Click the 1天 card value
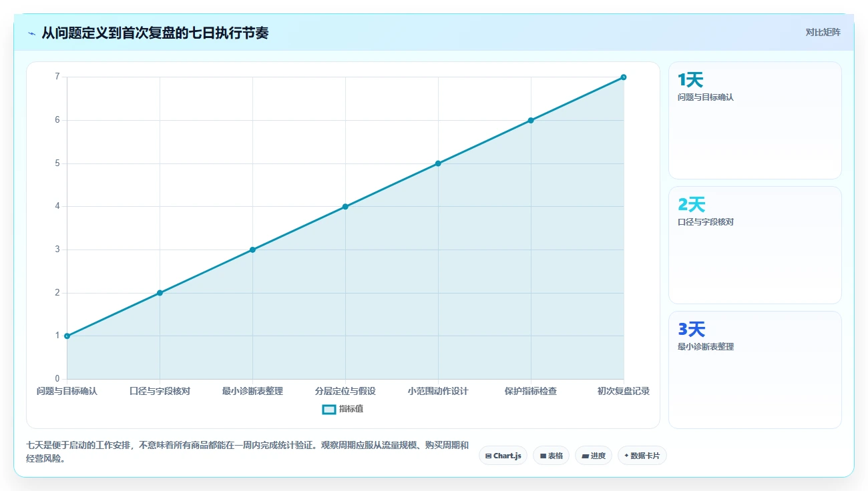 click(690, 80)
